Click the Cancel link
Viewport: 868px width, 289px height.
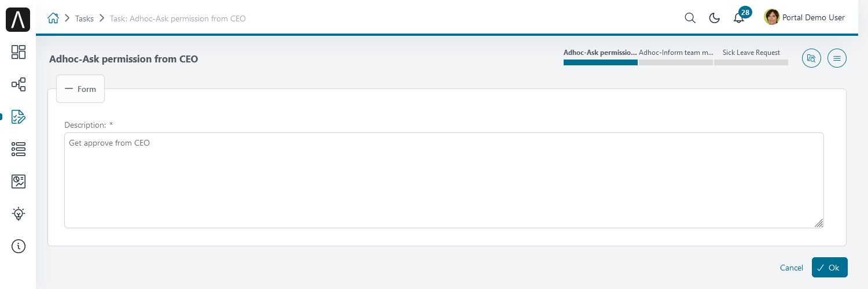[792, 268]
